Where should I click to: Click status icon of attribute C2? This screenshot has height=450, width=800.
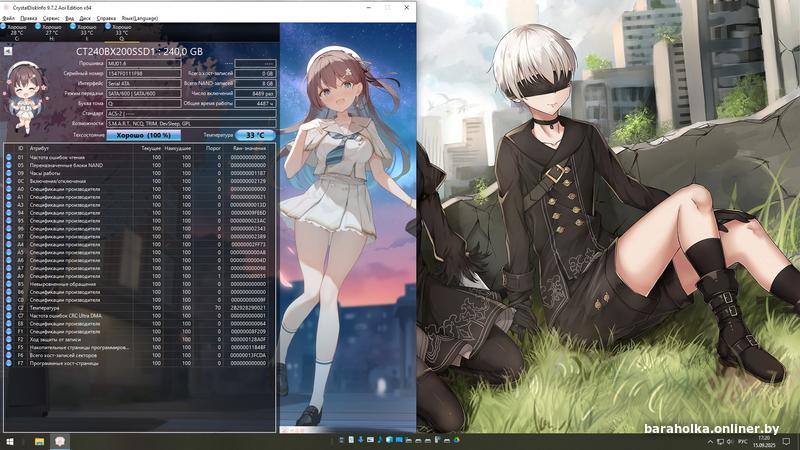click(x=9, y=308)
